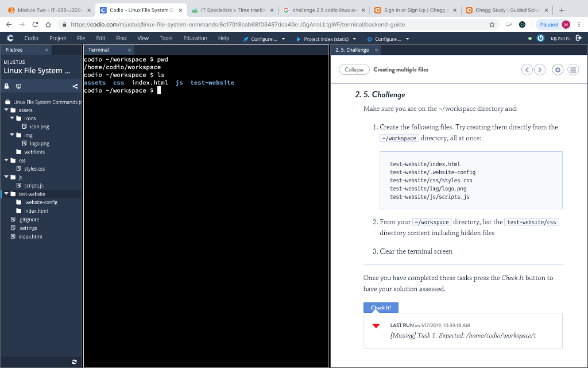Close the Terminal tab
Viewport: 588px width, 368px height.
click(x=129, y=50)
